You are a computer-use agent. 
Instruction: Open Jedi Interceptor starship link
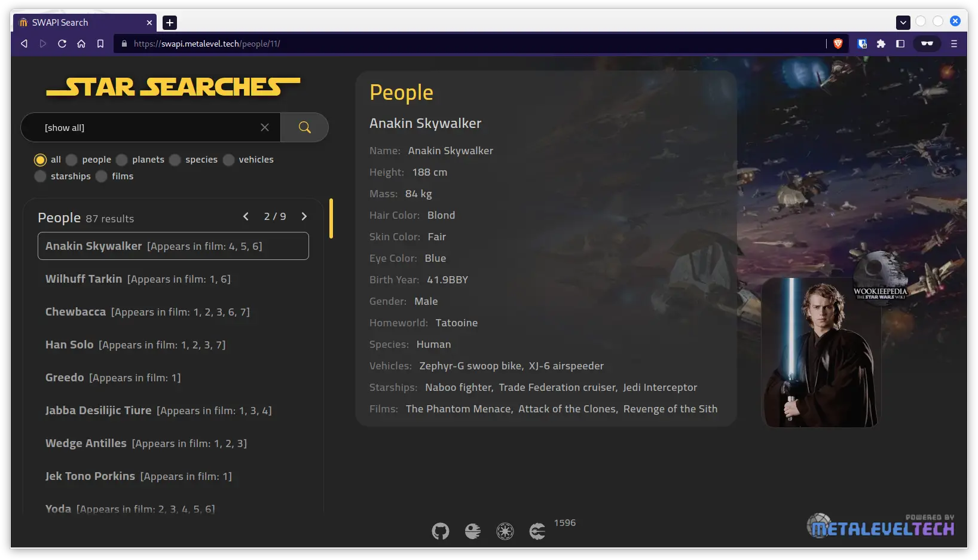point(660,387)
